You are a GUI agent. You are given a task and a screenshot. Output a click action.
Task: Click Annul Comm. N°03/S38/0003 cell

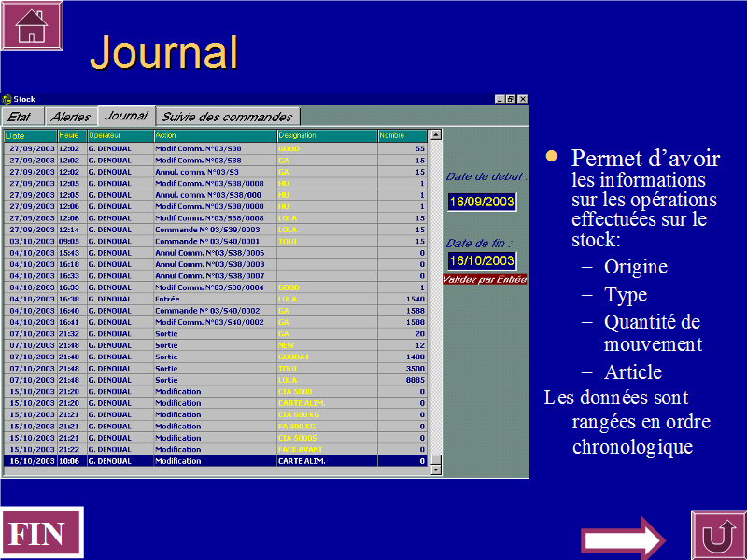click(216, 264)
